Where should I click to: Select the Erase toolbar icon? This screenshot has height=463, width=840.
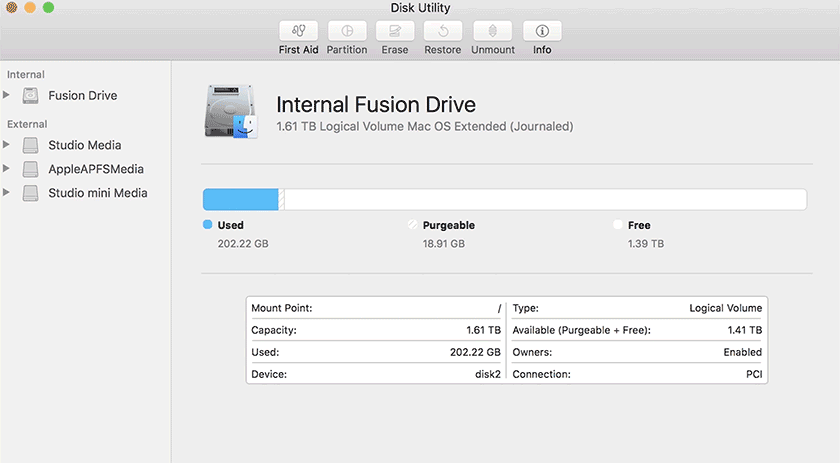coord(395,31)
